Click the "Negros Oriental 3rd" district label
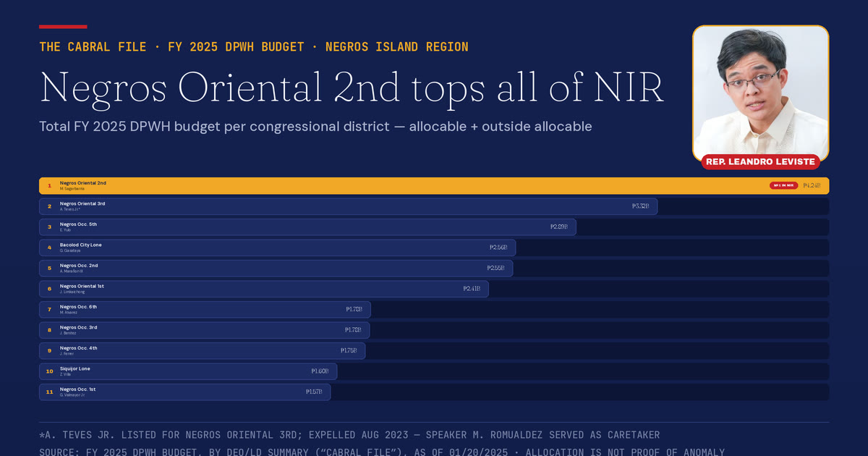 82,203
